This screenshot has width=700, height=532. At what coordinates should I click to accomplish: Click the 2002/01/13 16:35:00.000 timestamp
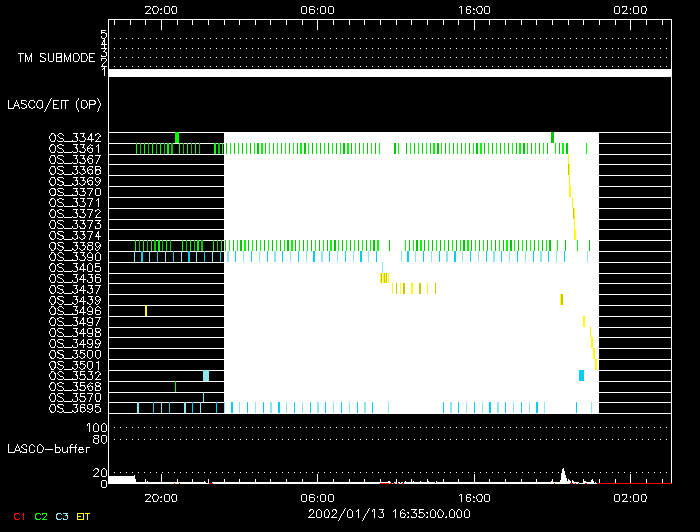(x=389, y=514)
